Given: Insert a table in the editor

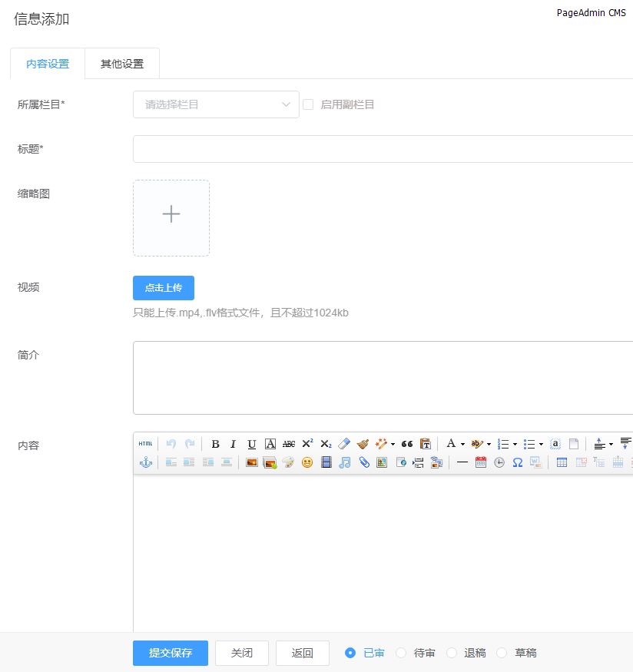Looking at the screenshot, I should pos(562,462).
